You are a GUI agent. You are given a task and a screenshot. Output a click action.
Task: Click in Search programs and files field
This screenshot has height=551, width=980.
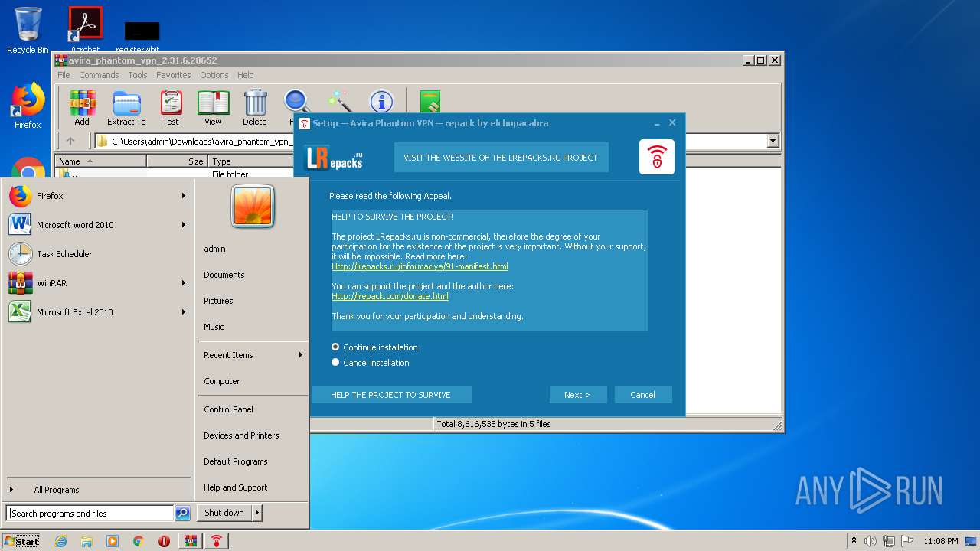[90, 514]
